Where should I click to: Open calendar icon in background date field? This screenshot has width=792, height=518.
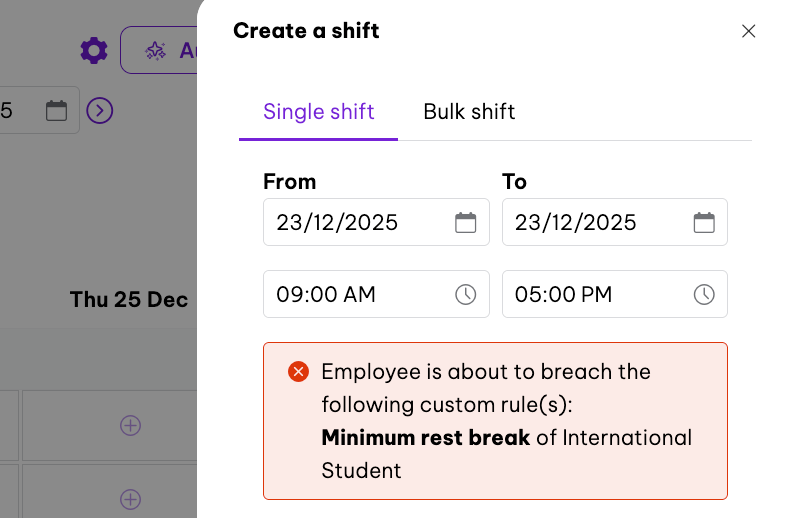tap(57, 110)
